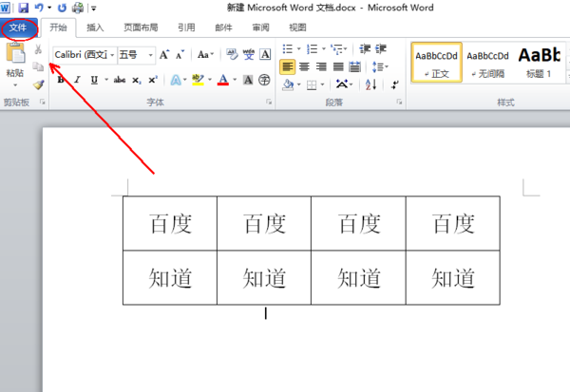Screen dimensions: 570x392
Task: Click the Align Text Right icon
Action: pyautogui.click(x=321, y=66)
